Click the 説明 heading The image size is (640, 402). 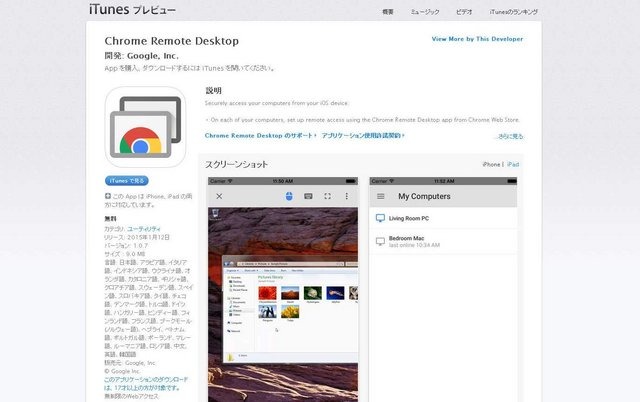click(x=213, y=91)
